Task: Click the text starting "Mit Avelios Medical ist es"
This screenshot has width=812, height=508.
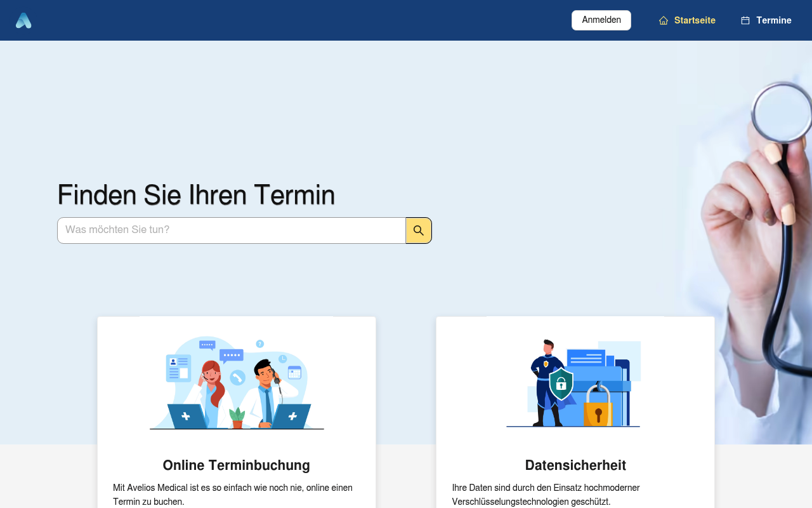Action: 233,495
